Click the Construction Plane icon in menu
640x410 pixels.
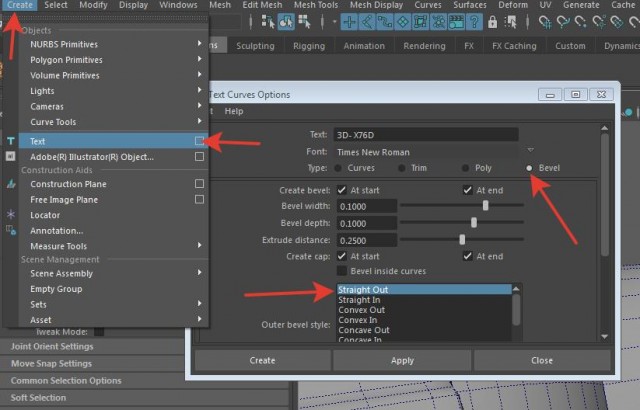[11, 184]
